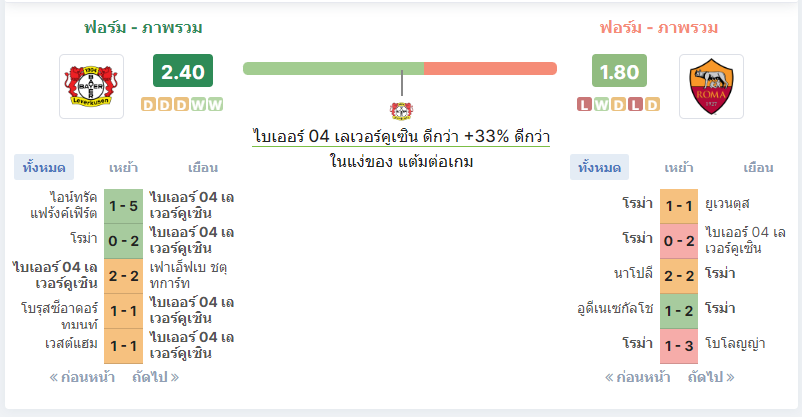Click the AS Roma club crest
The width and height of the screenshot is (802, 417).
(x=711, y=86)
